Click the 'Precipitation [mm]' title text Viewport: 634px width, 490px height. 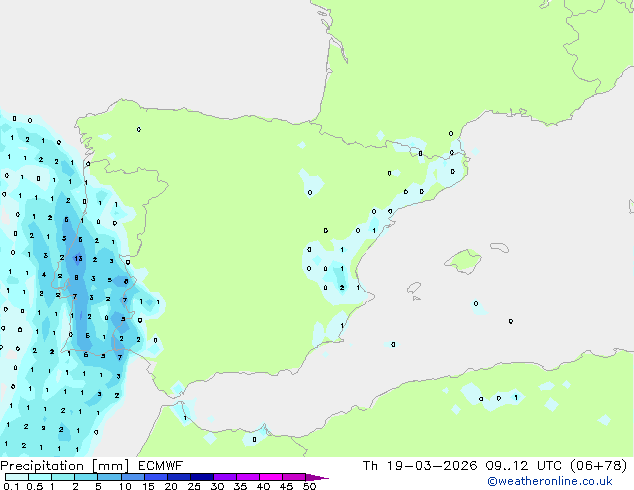65,466
